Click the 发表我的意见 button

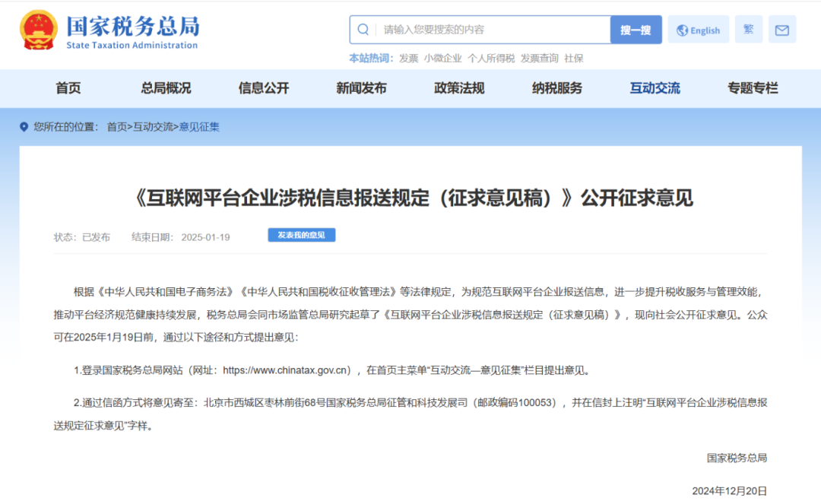[301, 235]
